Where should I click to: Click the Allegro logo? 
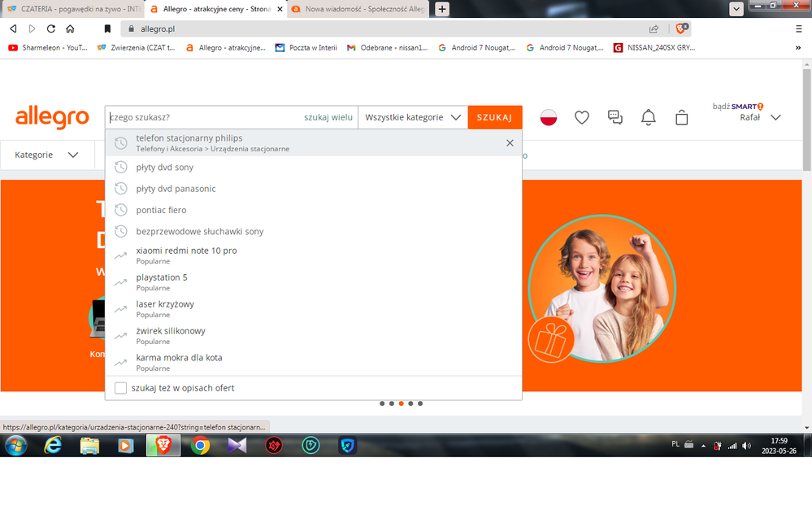pyautogui.click(x=52, y=118)
